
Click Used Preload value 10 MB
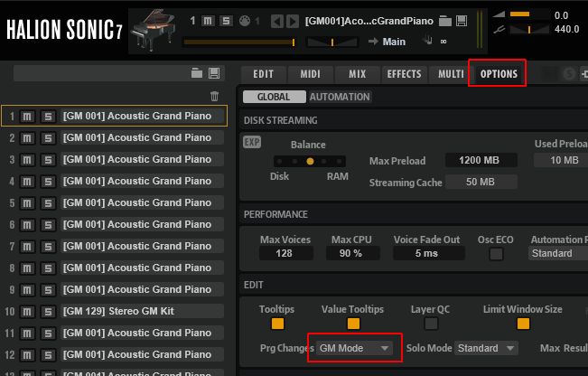click(562, 160)
